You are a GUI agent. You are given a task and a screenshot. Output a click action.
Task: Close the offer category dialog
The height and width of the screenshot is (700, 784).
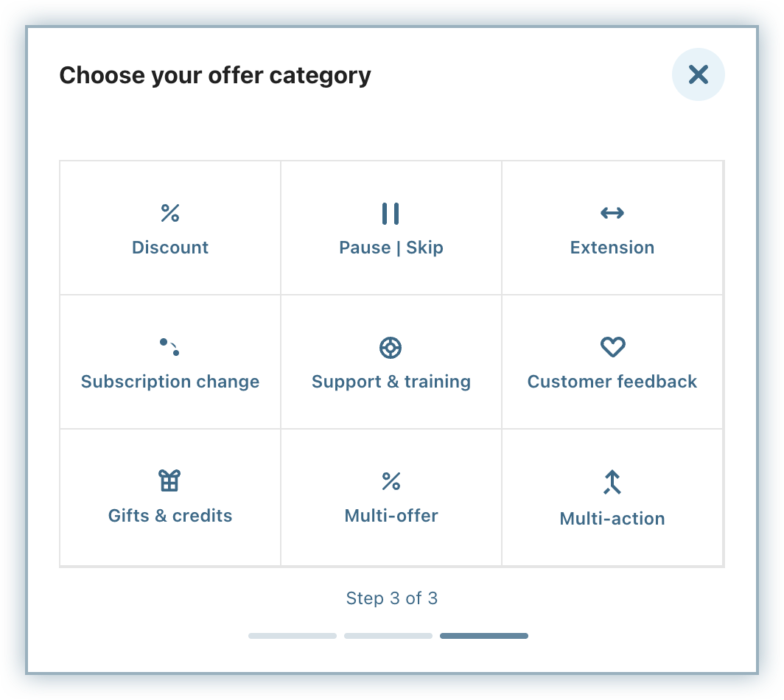point(698,74)
